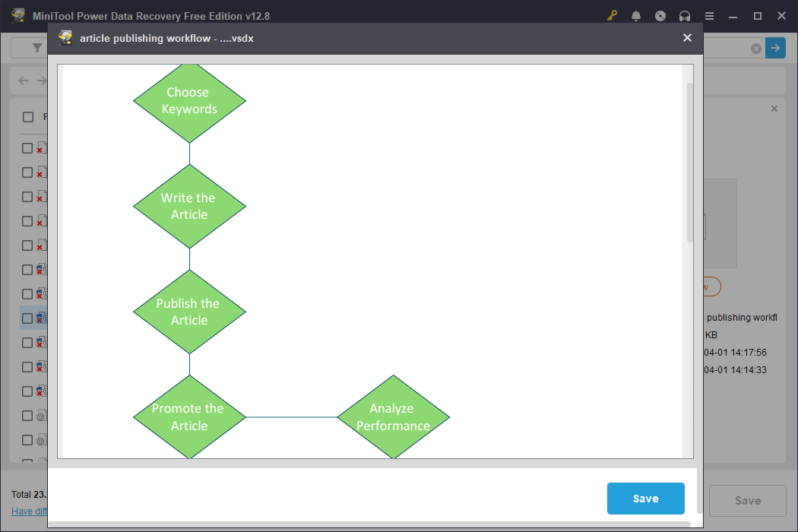Tick the checkbox of the highlighted file row
798x532 pixels.
point(27,318)
